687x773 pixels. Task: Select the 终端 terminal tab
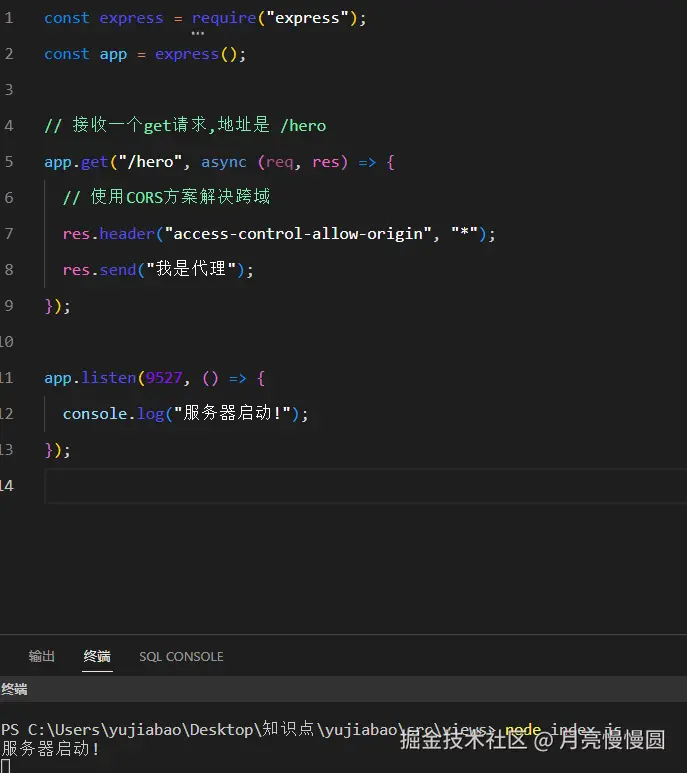coord(97,656)
